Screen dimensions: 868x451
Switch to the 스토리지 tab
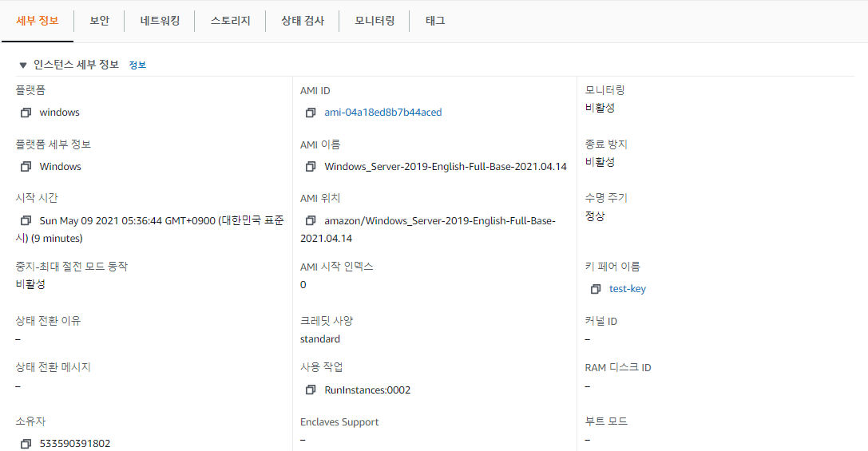230,21
